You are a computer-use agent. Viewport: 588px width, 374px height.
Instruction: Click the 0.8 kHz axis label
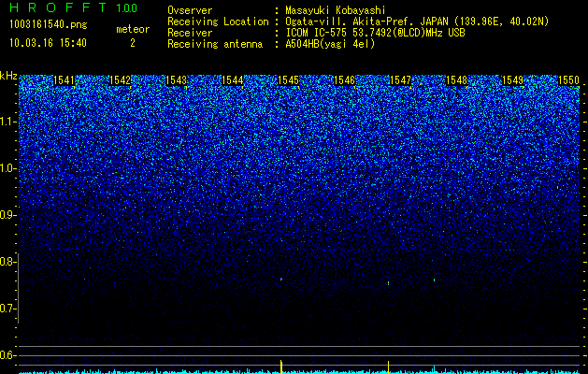7,262
